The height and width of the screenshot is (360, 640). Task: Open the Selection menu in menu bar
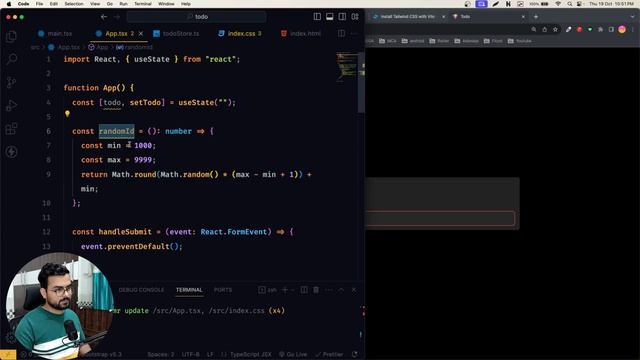pyautogui.click(x=74, y=4)
